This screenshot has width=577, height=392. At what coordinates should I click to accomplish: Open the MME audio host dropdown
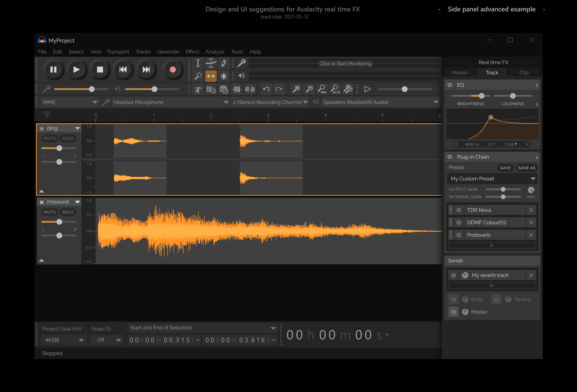click(x=70, y=102)
